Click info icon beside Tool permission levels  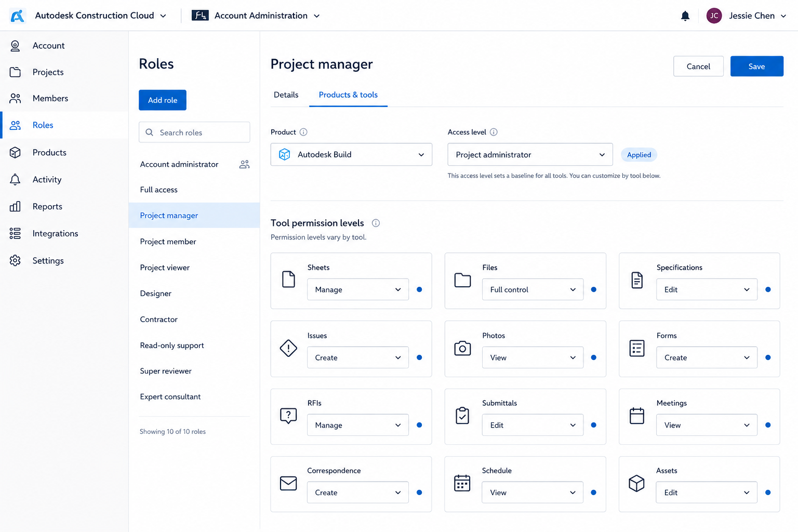376,223
